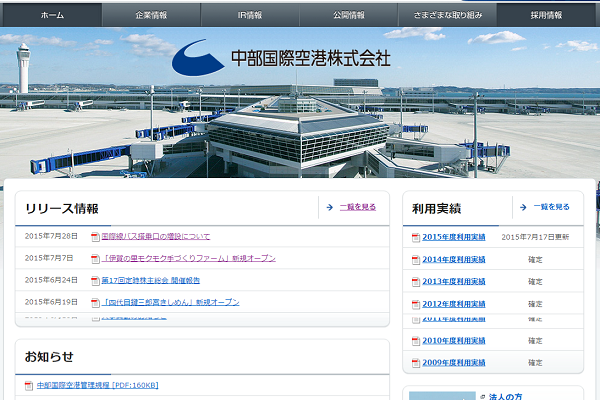Click PDF icon beside 2014年度利用実績
The height and width of the screenshot is (400, 600).
(x=416, y=260)
